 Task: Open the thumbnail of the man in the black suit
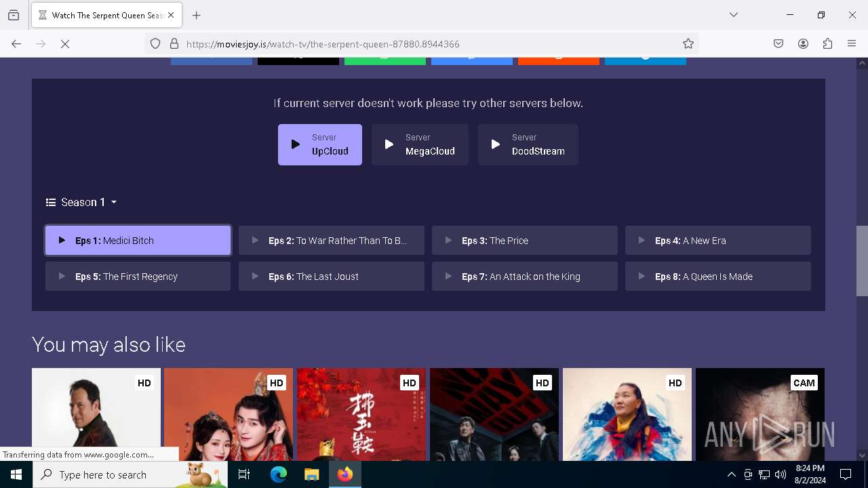96,414
